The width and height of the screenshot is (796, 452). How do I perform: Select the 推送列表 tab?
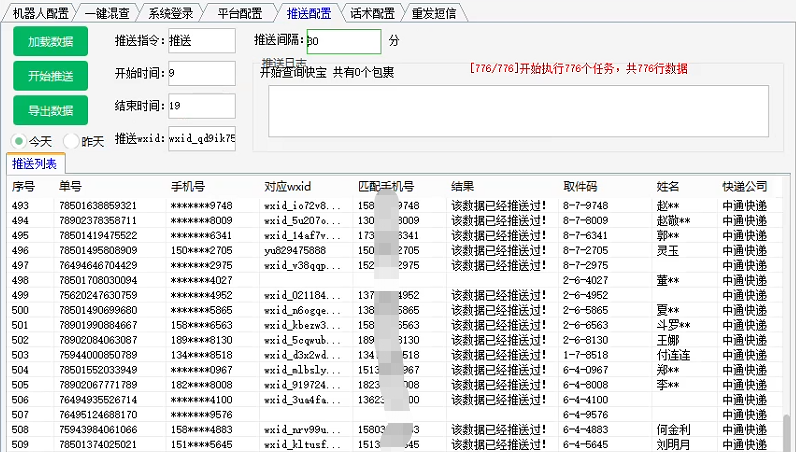[35, 164]
